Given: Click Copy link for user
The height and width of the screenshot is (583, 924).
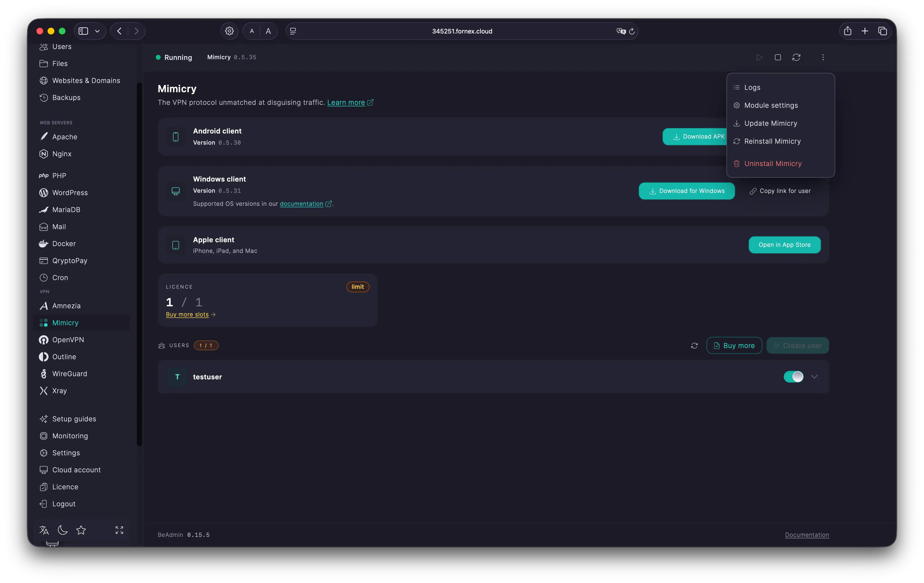Looking at the screenshot, I should (x=780, y=191).
